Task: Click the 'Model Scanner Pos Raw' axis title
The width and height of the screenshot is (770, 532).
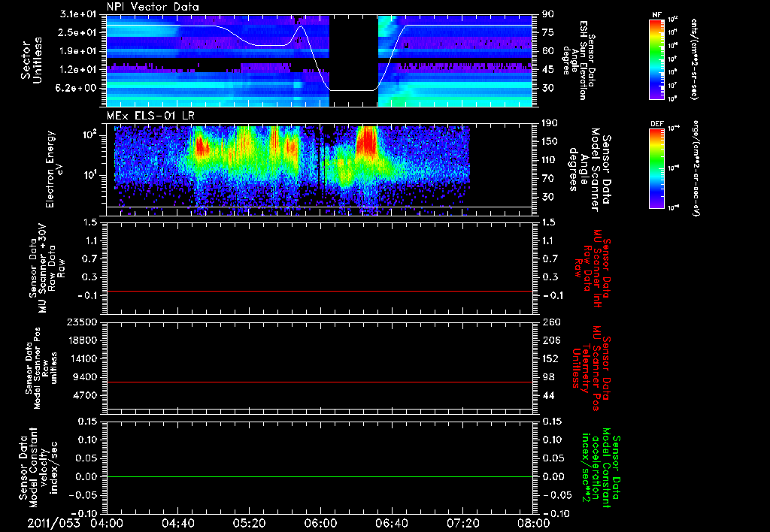Action: (x=42, y=368)
